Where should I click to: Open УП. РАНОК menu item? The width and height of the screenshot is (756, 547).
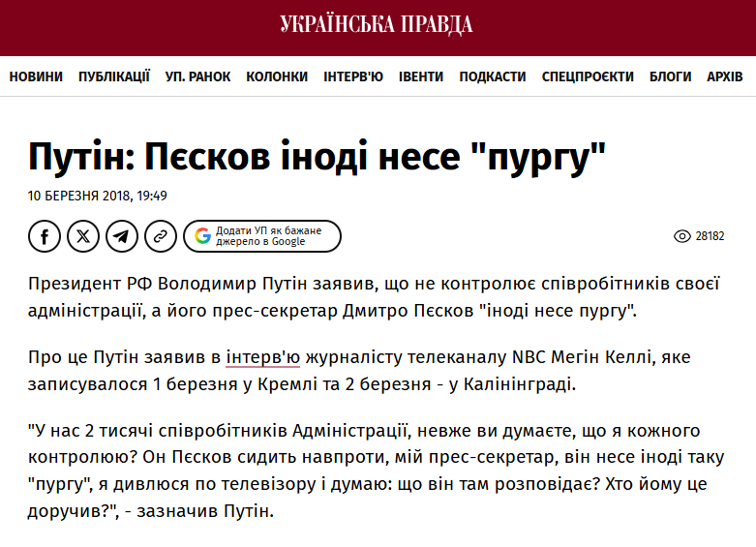tap(197, 76)
